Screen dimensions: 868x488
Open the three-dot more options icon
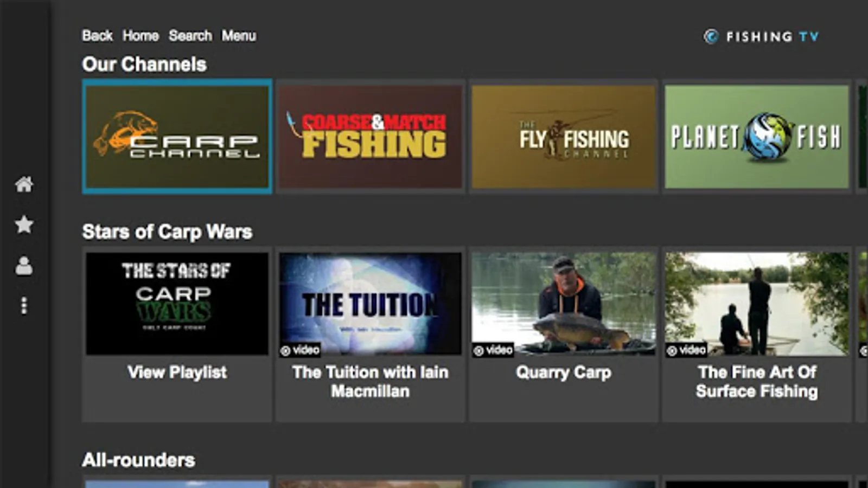24,306
